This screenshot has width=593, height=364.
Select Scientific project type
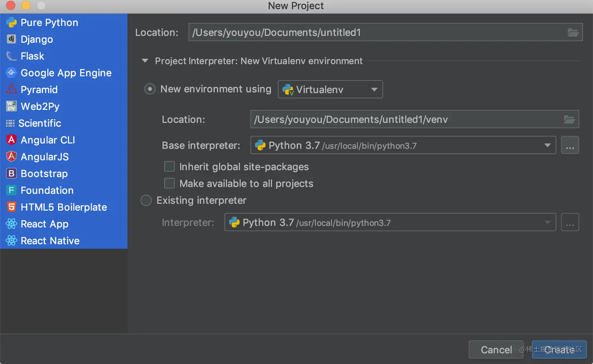[x=64, y=123]
